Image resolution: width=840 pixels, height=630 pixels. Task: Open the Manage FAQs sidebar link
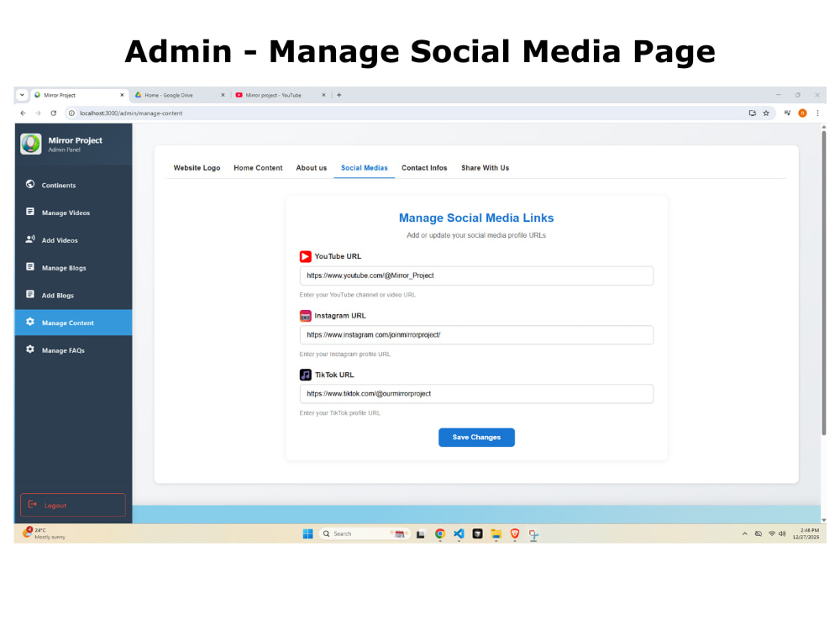point(73,350)
